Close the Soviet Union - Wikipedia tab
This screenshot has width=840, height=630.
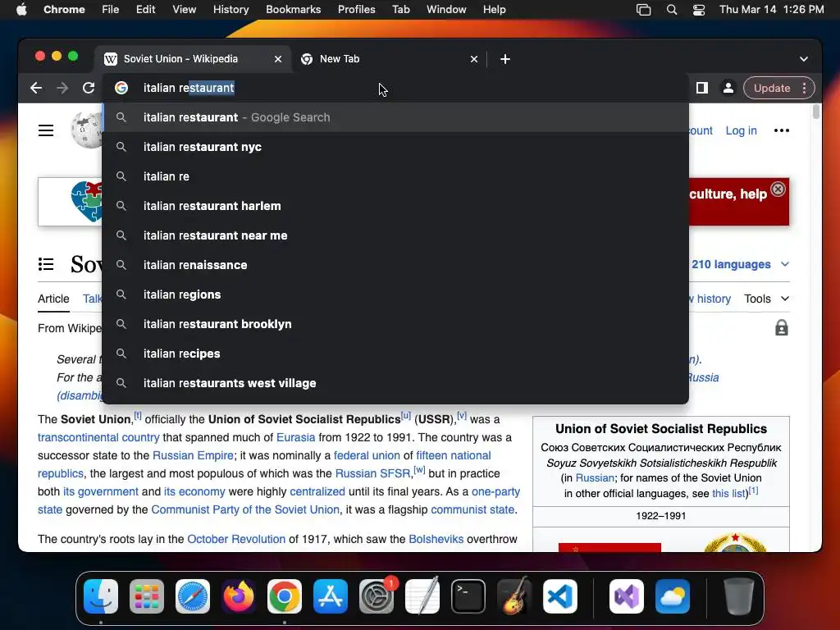click(277, 59)
